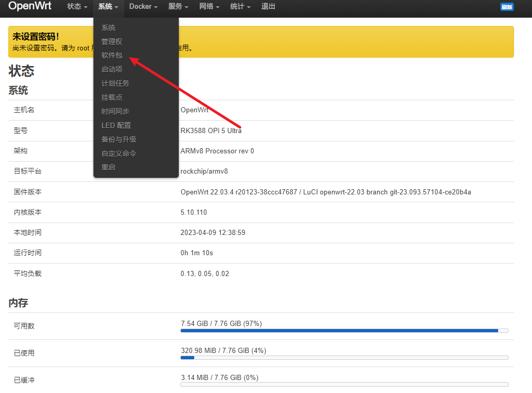Viewport: 532px width, 393px height.
Task: Click the 固件版本 row label
Action: [28, 192]
